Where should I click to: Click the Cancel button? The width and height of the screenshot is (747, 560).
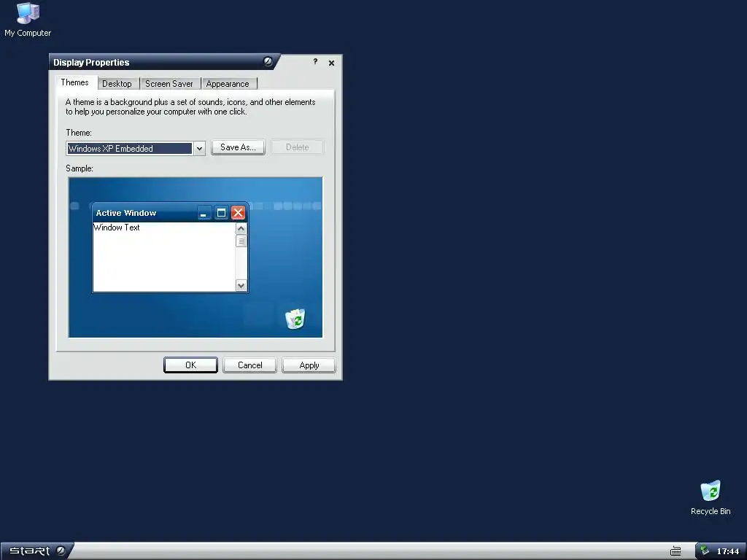(249, 365)
